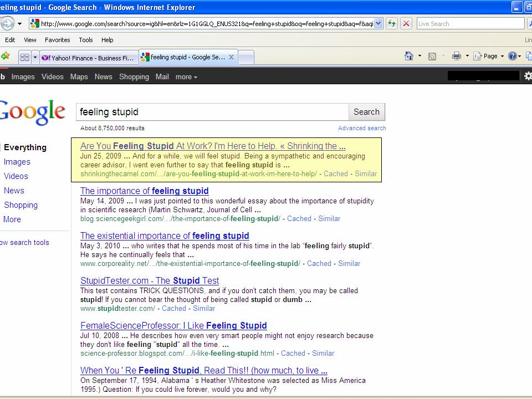
Task: Select Everything in the left sidebar
Action: coord(25,147)
